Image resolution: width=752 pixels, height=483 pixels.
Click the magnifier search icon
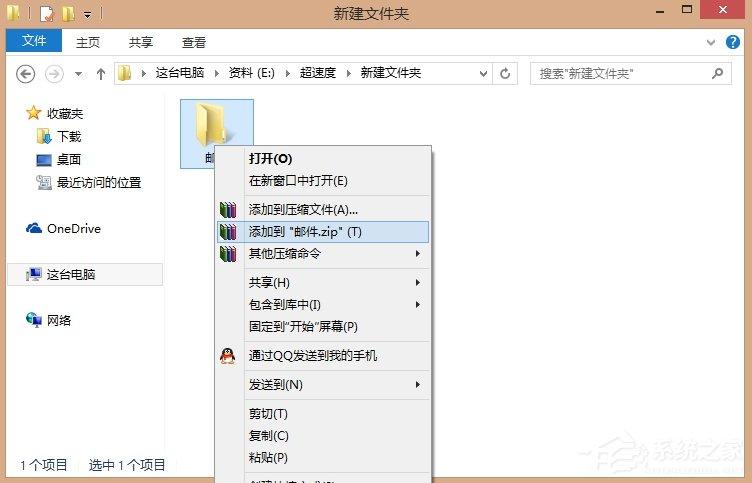[717, 73]
